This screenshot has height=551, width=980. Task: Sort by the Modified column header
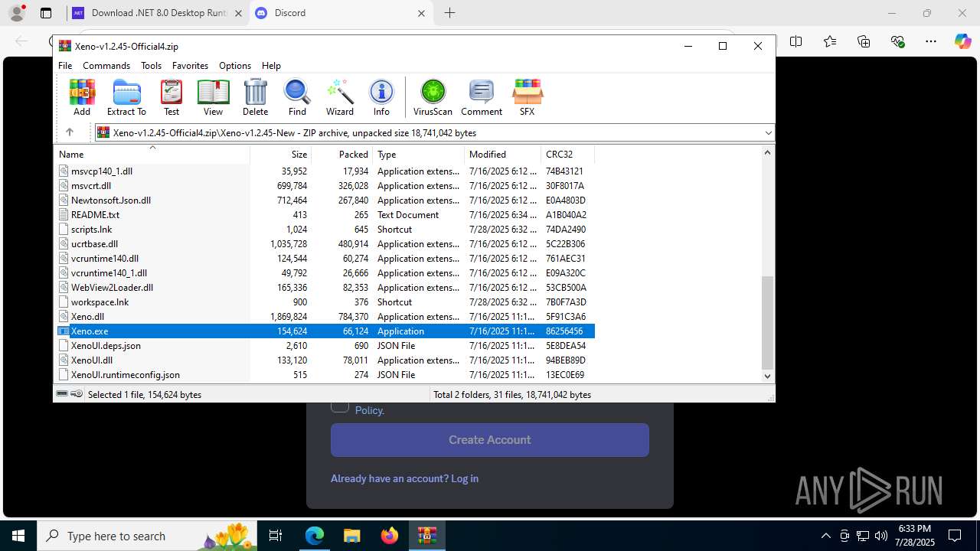pos(502,155)
